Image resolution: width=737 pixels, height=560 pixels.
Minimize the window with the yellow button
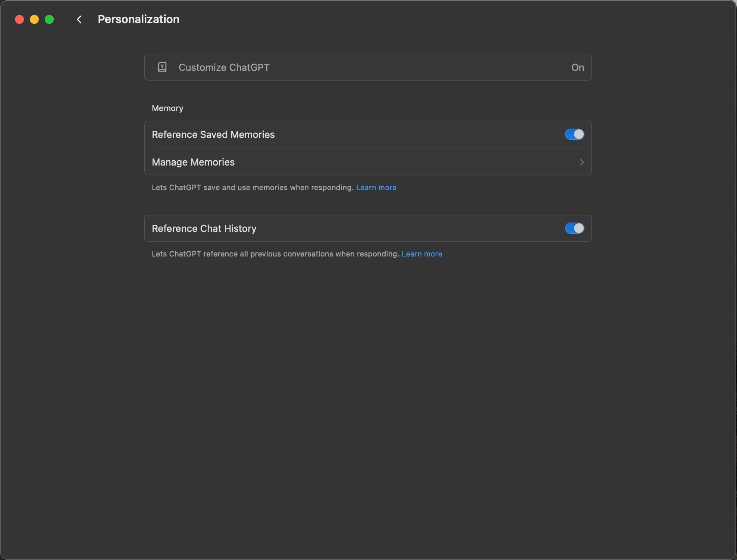(x=34, y=19)
